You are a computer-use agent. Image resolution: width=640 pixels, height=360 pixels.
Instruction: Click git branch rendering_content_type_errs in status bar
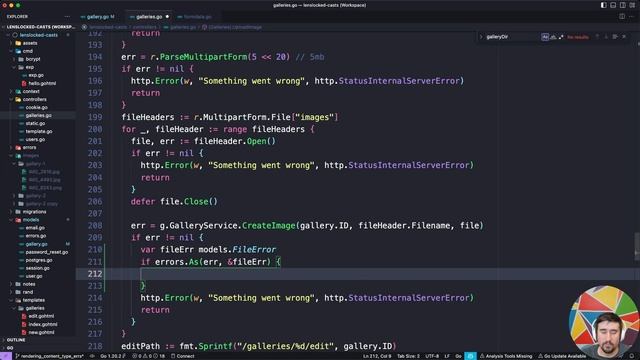[49, 356]
